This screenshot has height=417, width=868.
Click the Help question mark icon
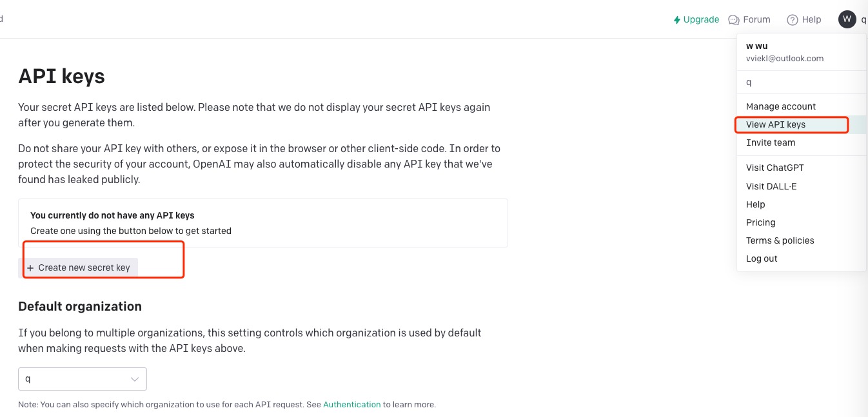(x=793, y=20)
